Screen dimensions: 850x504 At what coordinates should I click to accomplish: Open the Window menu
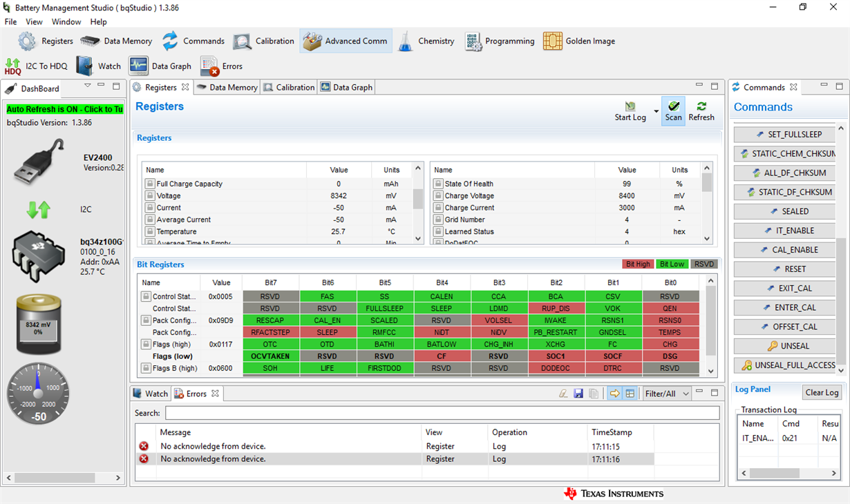[x=66, y=21]
